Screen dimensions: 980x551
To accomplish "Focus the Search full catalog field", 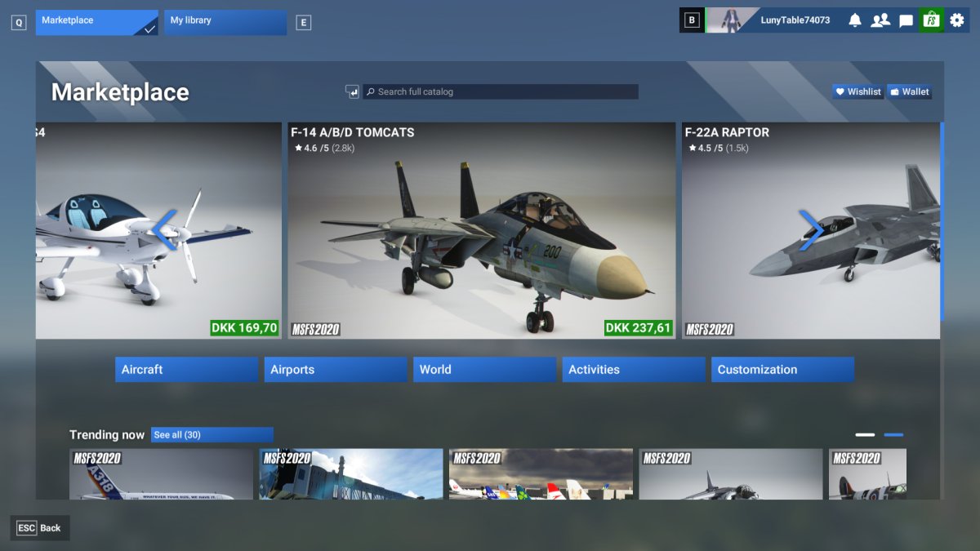I will point(501,92).
